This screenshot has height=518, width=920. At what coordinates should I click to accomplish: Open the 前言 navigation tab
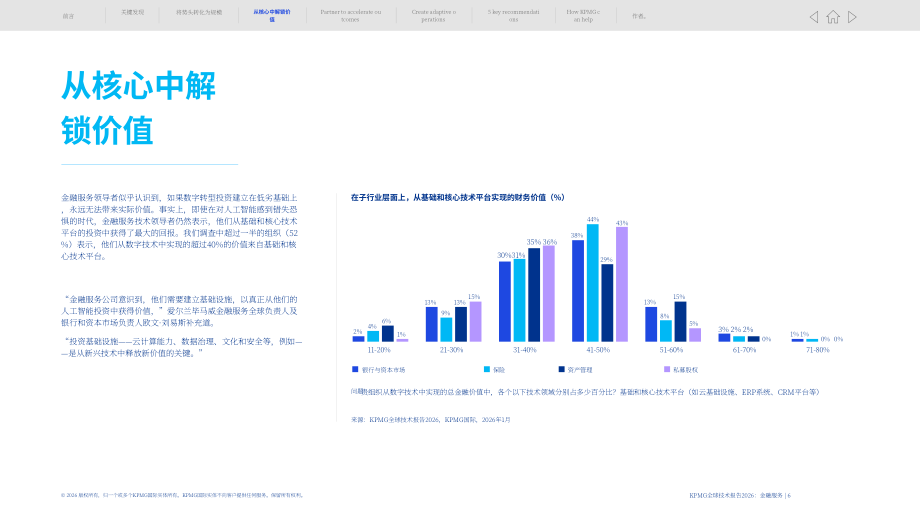coord(69,16)
